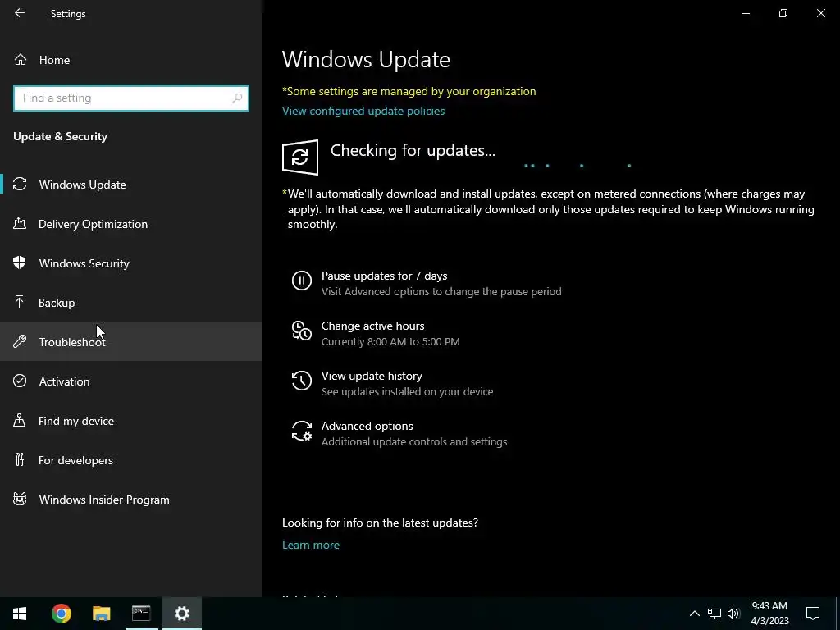The width and height of the screenshot is (840, 630).
Task: Open For developers settings
Action: coord(131,459)
